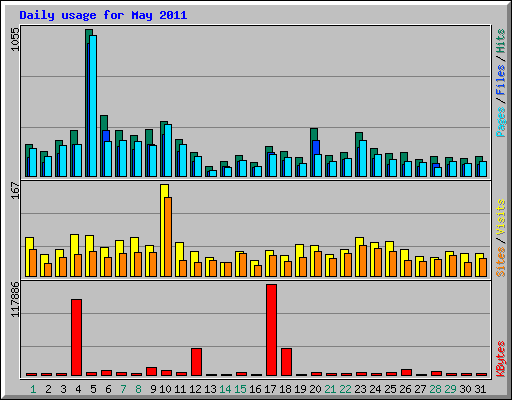This screenshot has height=400, width=512.
Task: Click day label 23 on the x-axis
Action: tap(360, 389)
